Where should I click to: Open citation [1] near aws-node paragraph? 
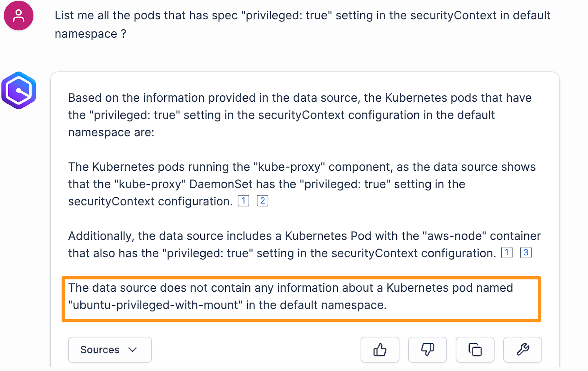tap(507, 253)
